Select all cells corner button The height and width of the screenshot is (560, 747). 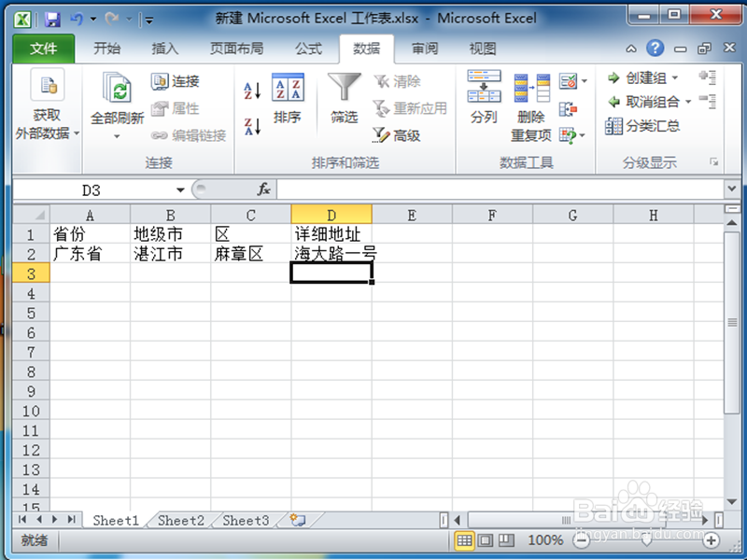31,215
